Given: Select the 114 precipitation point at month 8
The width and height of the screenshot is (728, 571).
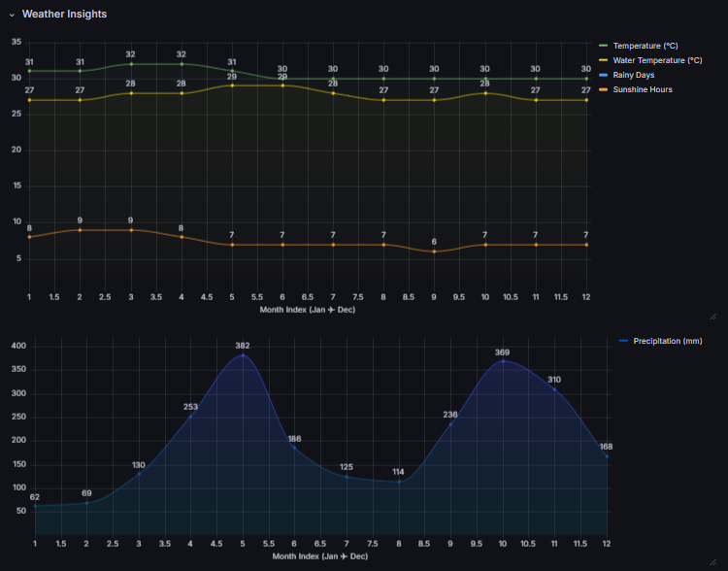Looking at the screenshot, I should click(x=399, y=482).
